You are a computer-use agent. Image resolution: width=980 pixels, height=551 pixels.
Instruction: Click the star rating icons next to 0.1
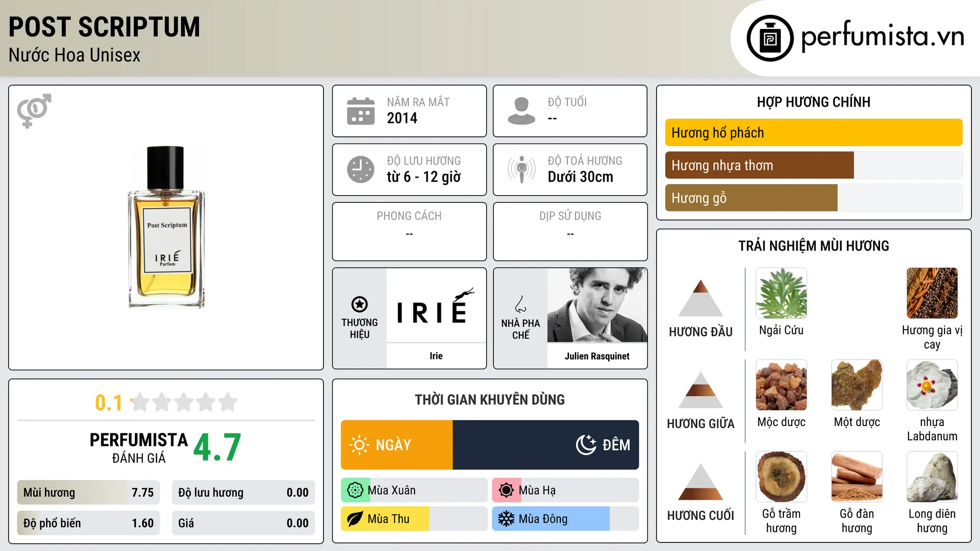click(x=184, y=402)
